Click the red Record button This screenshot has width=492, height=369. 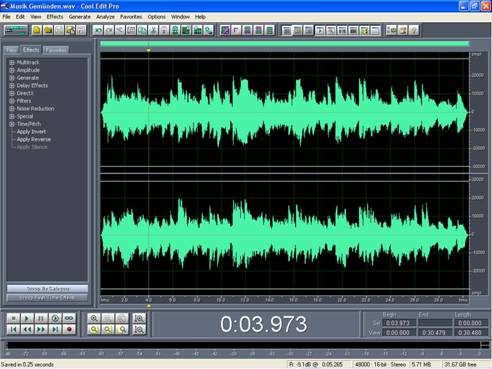[69, 330]
